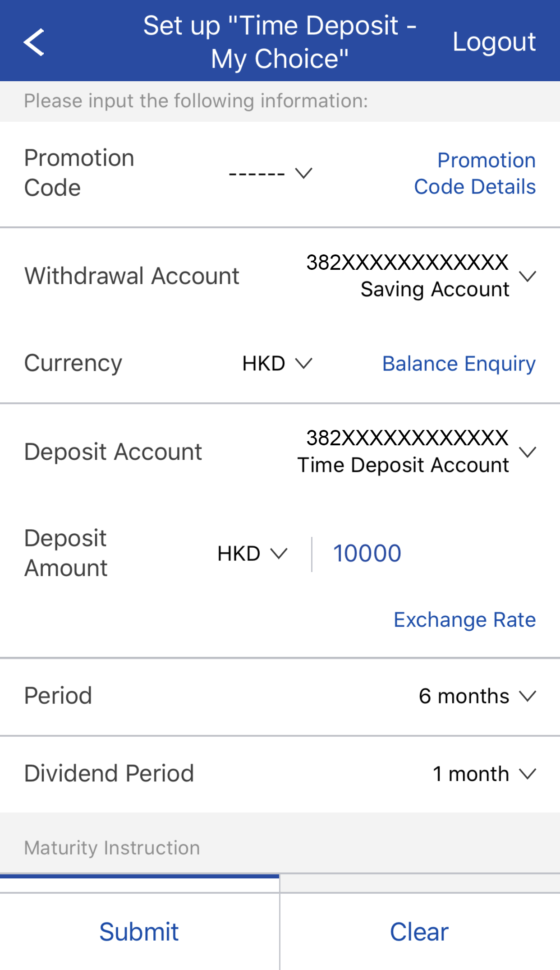The height and width of the screenshot is (970, 560).
Task: Open Balance Enquiry link
Action: coord(459,364)
